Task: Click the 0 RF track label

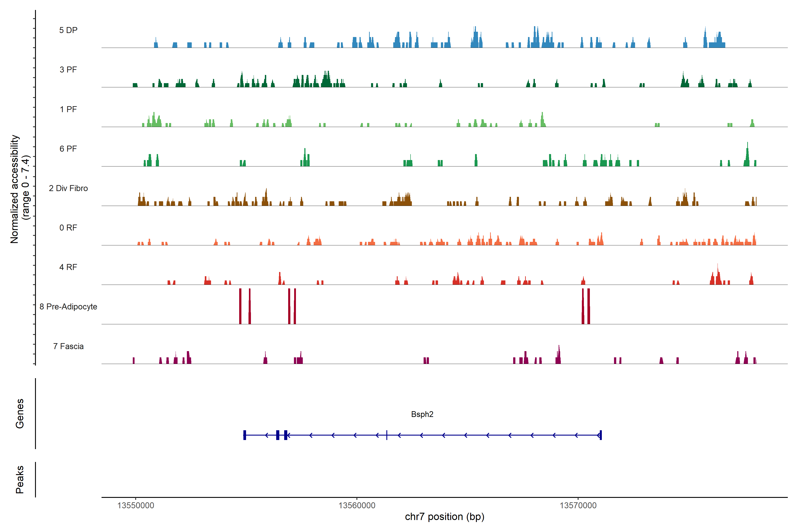Action: coord(68,228)
